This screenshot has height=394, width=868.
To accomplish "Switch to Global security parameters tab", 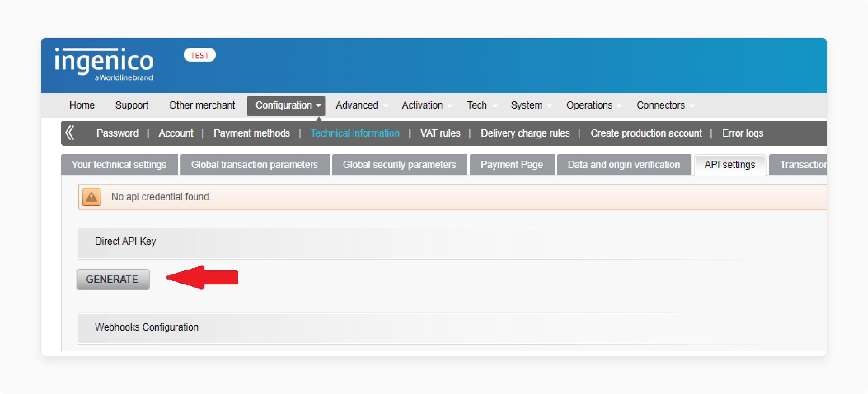I will click(399, 165).
